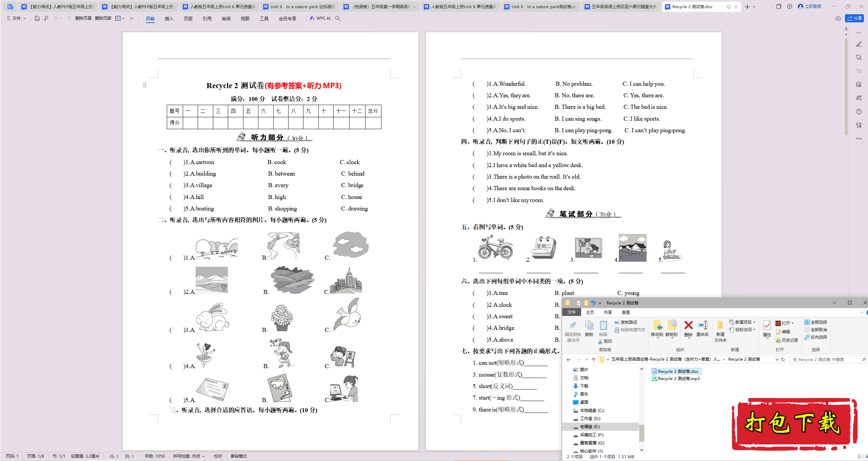Screen dimensions: 868x461
Task: Click the cube icon in WPS title bar
Action: tap(790, 6)
